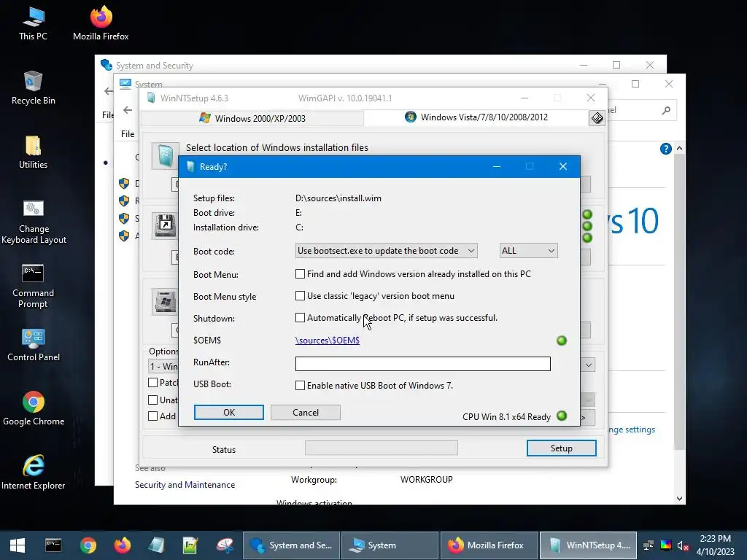Viewport: 747px width, 560px height.
Task: Click the back arrow in System window
Action: tap(128, 110)
